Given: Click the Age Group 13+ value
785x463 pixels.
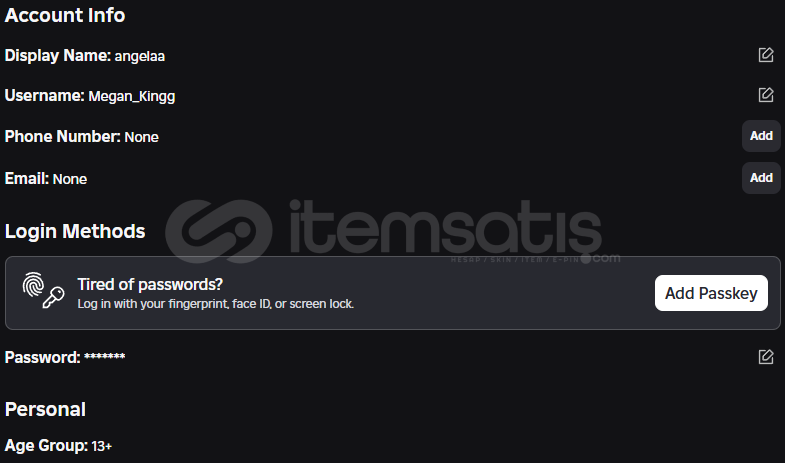Looking at the screenshot, I should 102,446.
